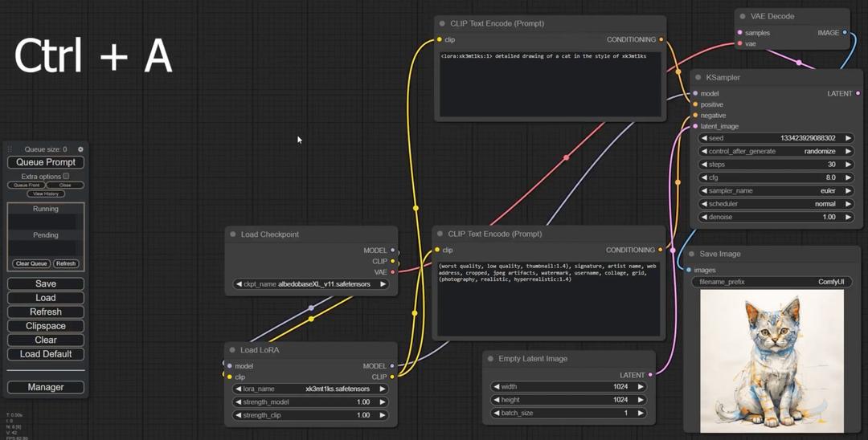Click the Pending queue heading

tap(46, 235)
